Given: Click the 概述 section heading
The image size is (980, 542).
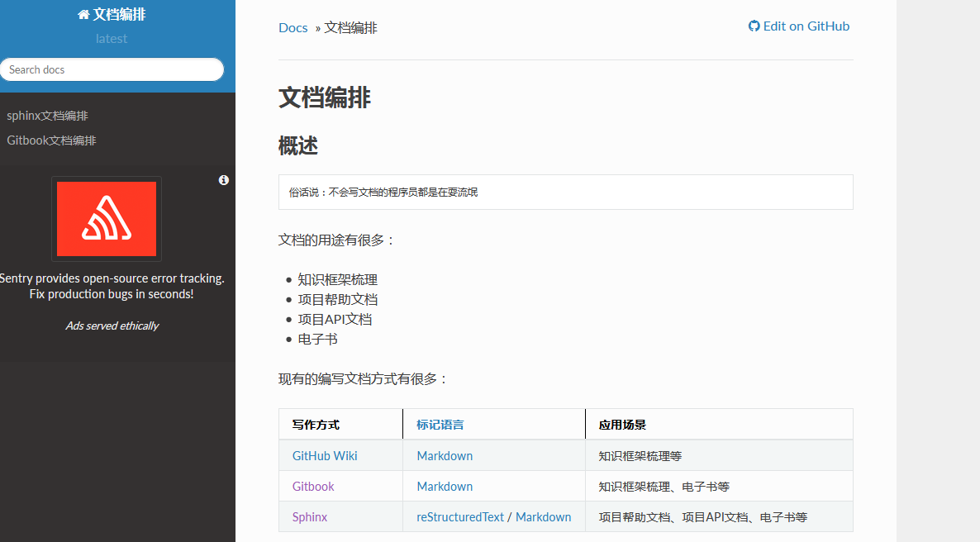Looking at the screenshot, I should tap(298, 145).
